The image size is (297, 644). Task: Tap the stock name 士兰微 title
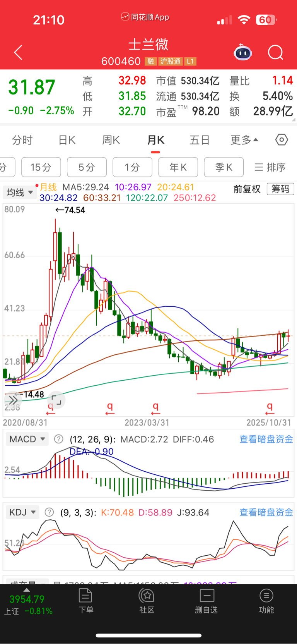point(148,44)
